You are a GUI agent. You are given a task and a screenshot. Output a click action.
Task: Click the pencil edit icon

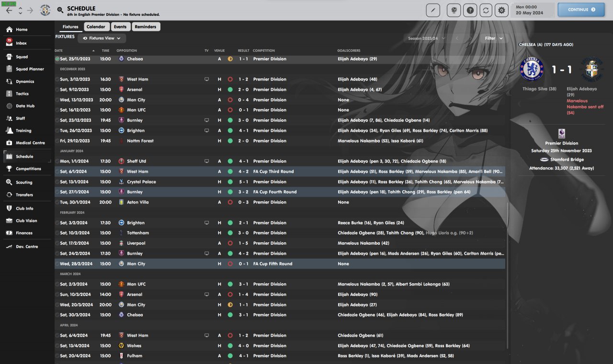click(x=433, y=10)
